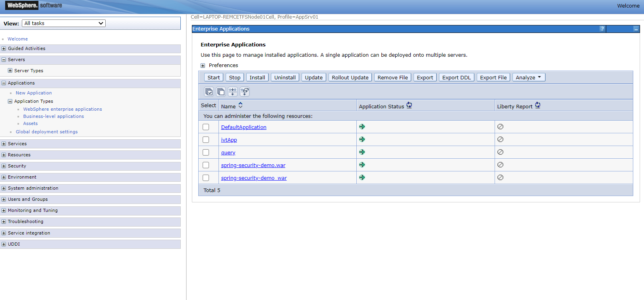Expand the Security section
Image resolution: width=644 pixels, height=300 pixels.
pyautogui.click(x=4, y=166)
